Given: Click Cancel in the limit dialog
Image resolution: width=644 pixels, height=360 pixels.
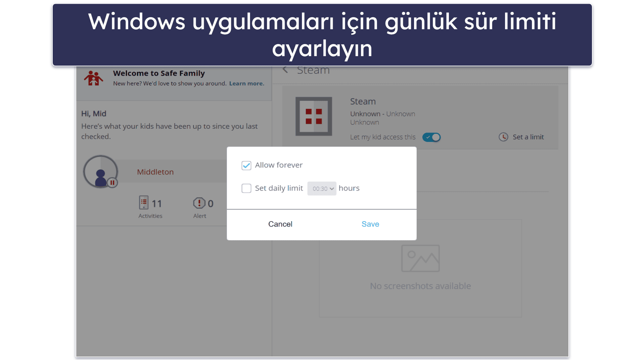Looking at the screenshot, I should point(280,224).
